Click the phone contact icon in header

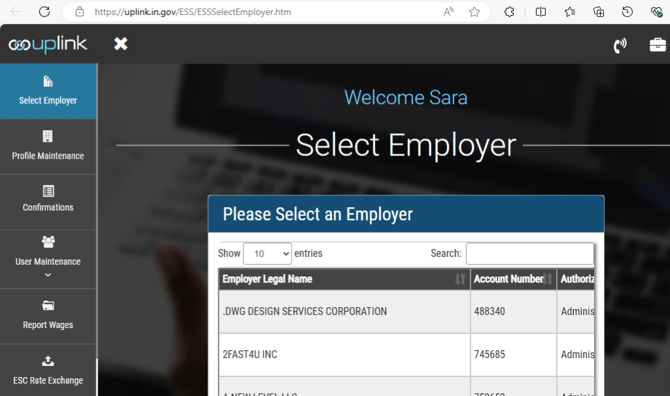[x=620, y=45]
